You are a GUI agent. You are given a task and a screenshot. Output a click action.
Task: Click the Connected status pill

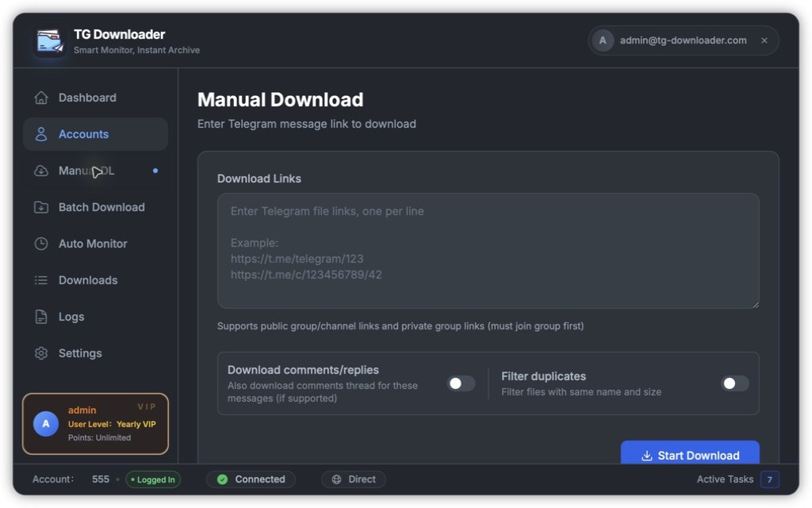coord(251,479)
